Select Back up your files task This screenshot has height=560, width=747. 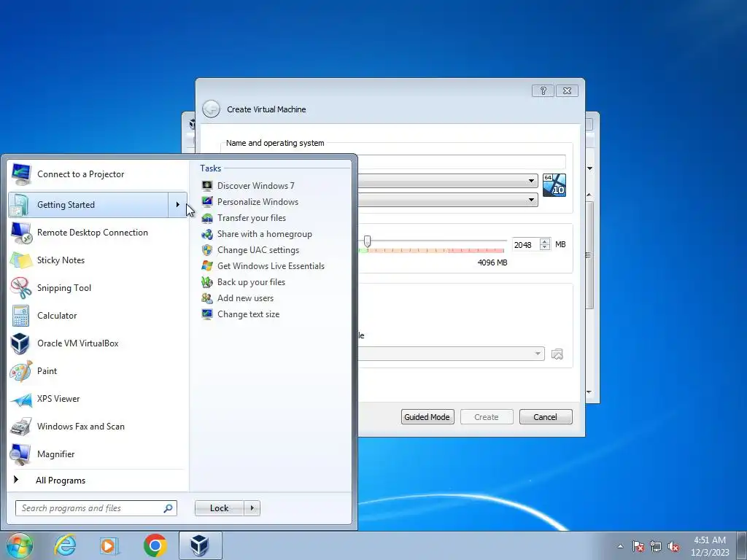(x=251, y=282)
